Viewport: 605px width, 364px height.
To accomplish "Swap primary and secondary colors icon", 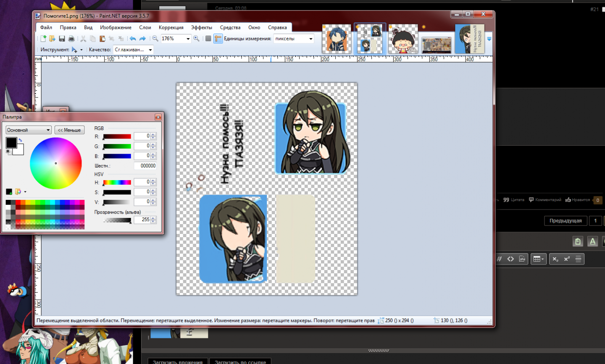I will 20,140.
